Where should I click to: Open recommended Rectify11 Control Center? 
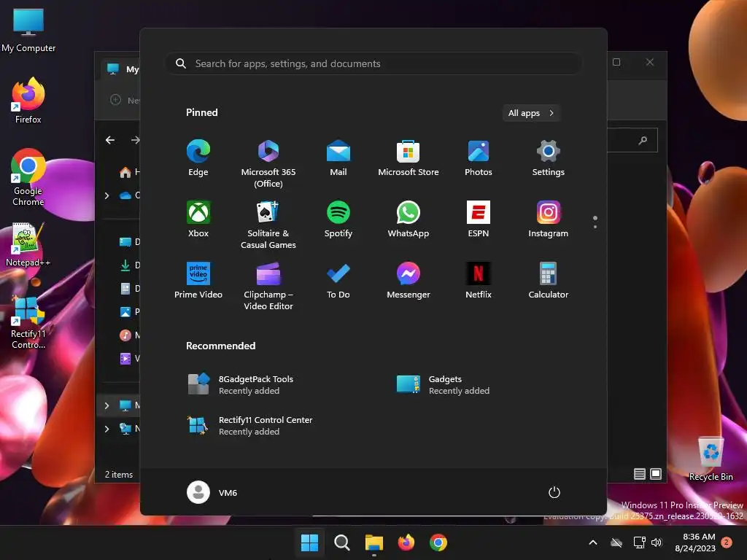pyautogui.click(x=250, y=426)
